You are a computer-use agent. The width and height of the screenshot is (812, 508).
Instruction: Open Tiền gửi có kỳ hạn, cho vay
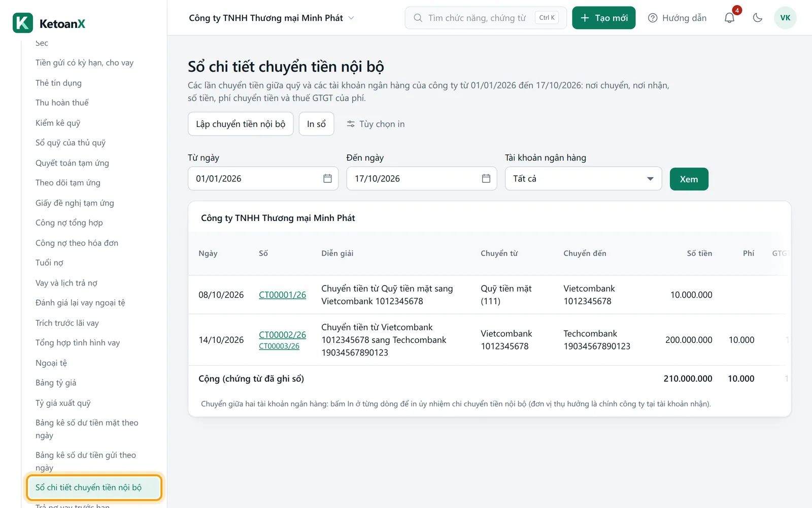pos(84,62)
